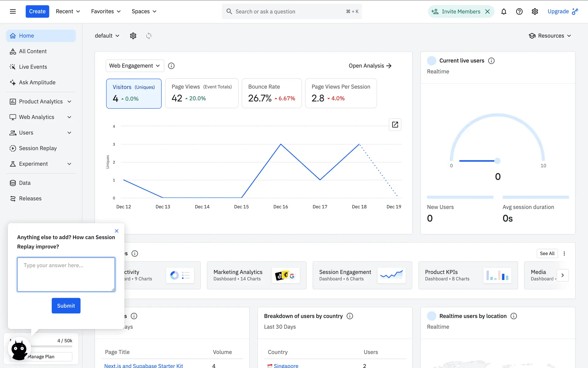The image size is (588, 368).
Task: Open settings gear in top bar
Action: coord(535,12)
